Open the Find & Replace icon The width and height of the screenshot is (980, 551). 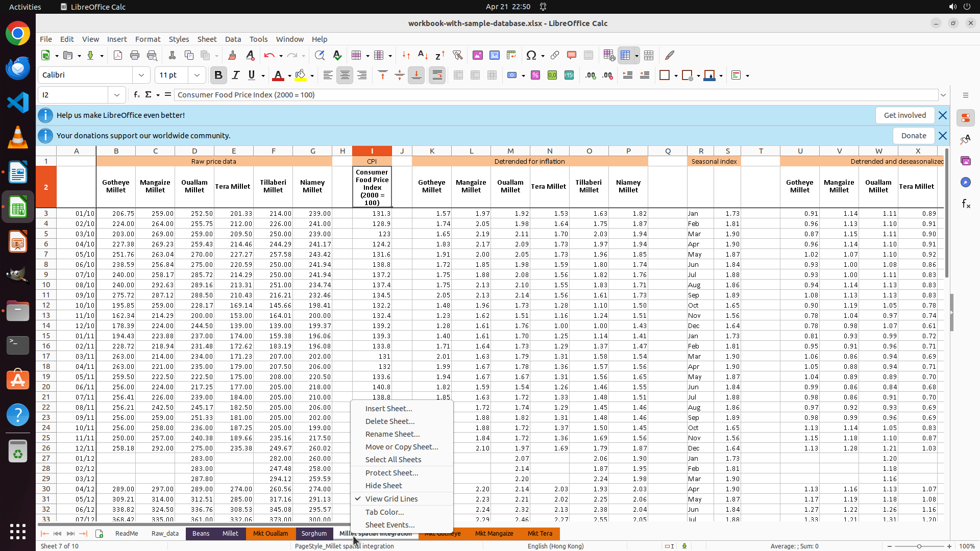(x=320, y=55)
